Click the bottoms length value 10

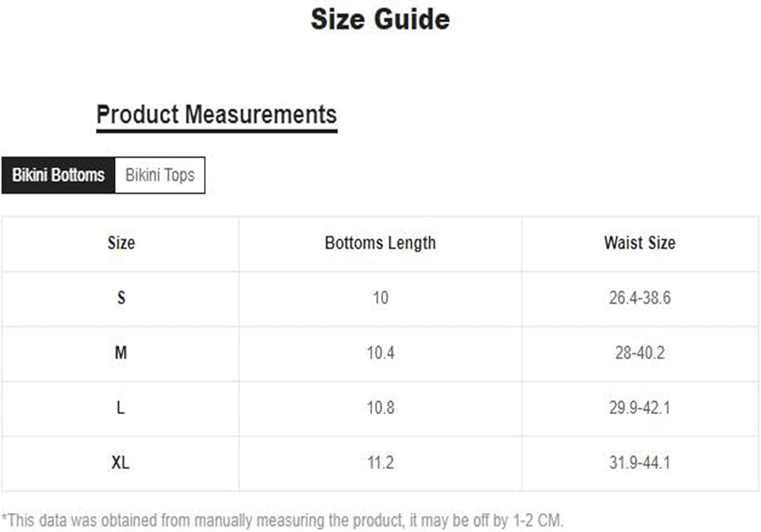(380, 298)
